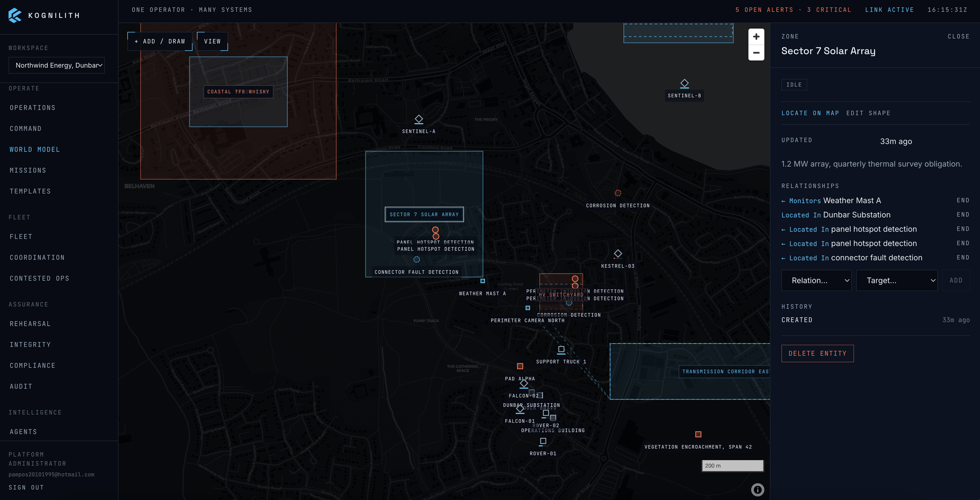This screenshot has height=500, width=980.
Task: Click the Sentinel-A drone diamond marker
Action: click(419, 119)
